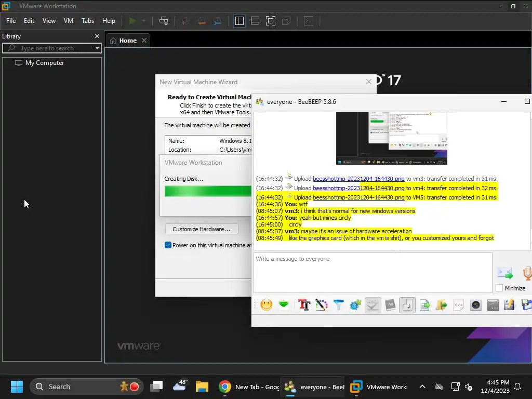Click the Unity mode toolbar icon

(x=286, y=21)
